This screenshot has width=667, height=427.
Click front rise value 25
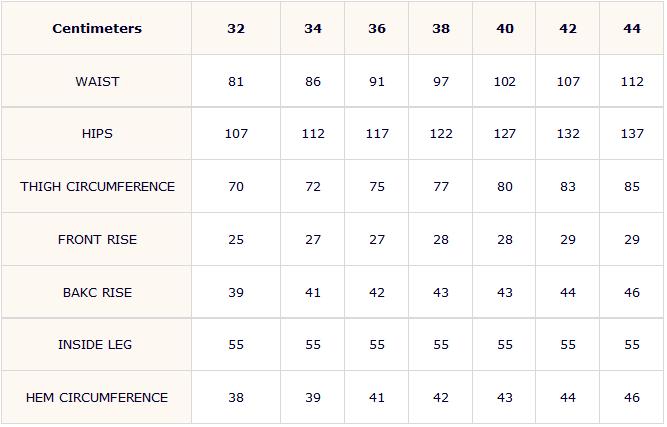pyautogui.click(x=236, y=239)
